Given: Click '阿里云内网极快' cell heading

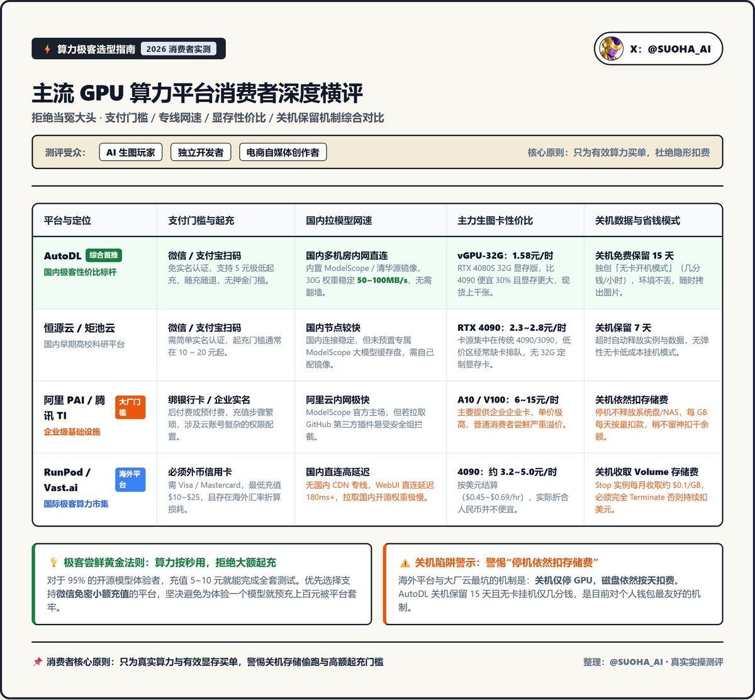Looking at the screenshot, I should point(338,399).
